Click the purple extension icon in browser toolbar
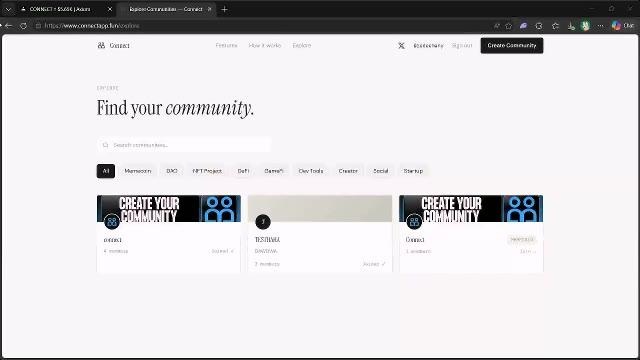640x360 pixels. (x=523, y=26)
